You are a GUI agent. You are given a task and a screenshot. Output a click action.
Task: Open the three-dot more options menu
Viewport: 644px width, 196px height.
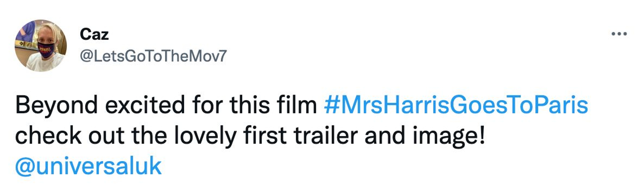[x=619, y=34]
